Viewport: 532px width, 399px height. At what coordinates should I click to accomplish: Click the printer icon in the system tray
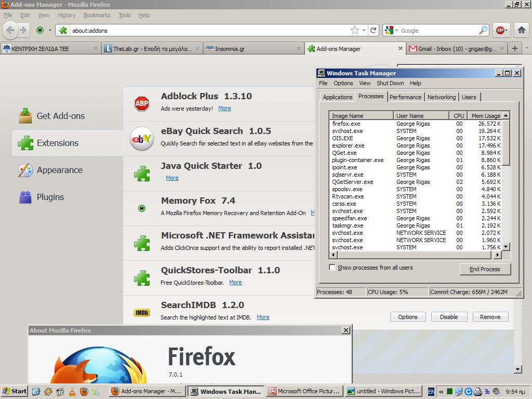coord(478,392)
